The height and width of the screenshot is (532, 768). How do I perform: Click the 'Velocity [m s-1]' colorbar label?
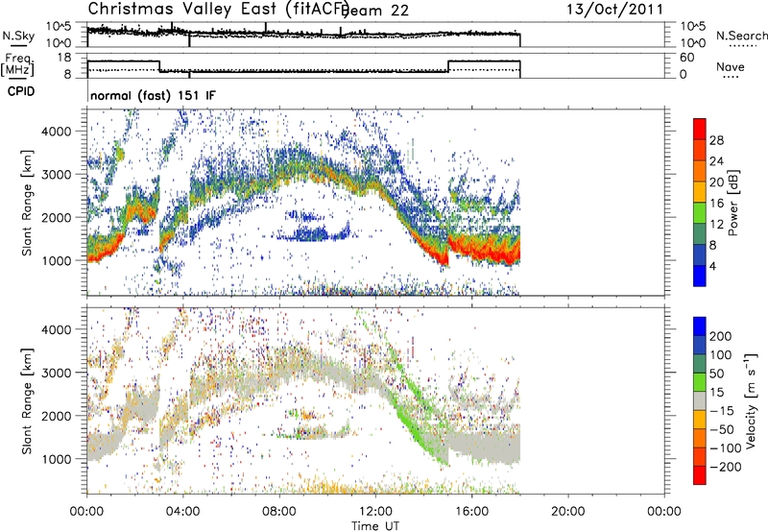point(751,400)
